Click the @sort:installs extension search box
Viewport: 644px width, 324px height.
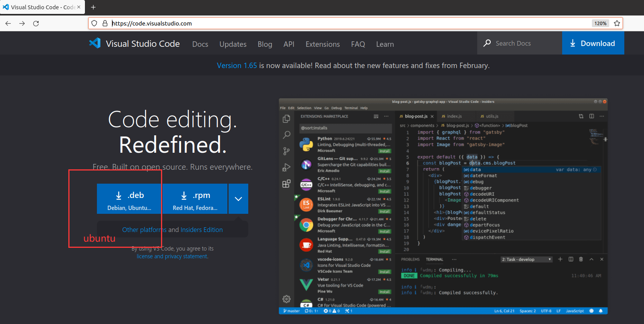click(x=345, y=128)
